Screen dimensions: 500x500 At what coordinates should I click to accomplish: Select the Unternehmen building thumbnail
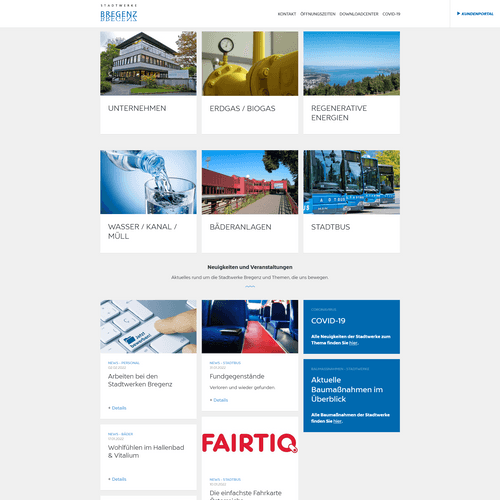click(148, 63)
